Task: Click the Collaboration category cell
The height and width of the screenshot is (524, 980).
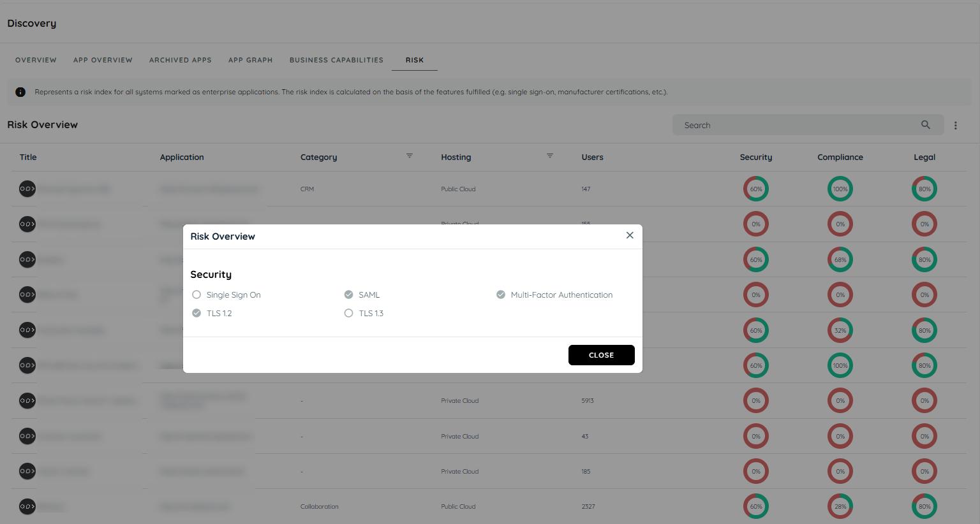Action: (x=320, y=507)
